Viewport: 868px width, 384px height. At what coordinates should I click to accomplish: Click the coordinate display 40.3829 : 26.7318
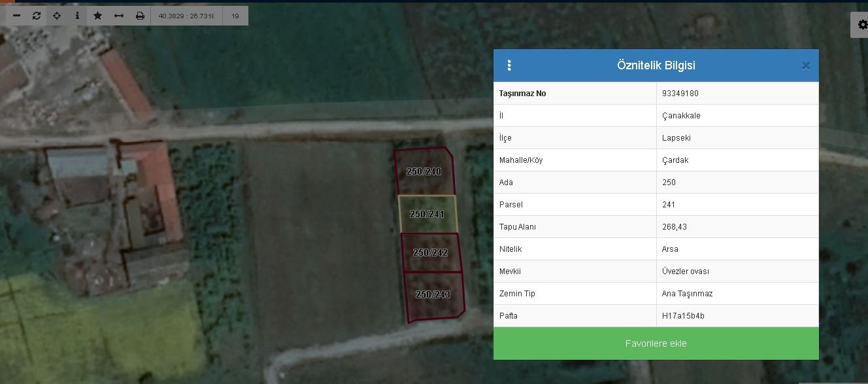pyautogui.click(x=186, y=16)
